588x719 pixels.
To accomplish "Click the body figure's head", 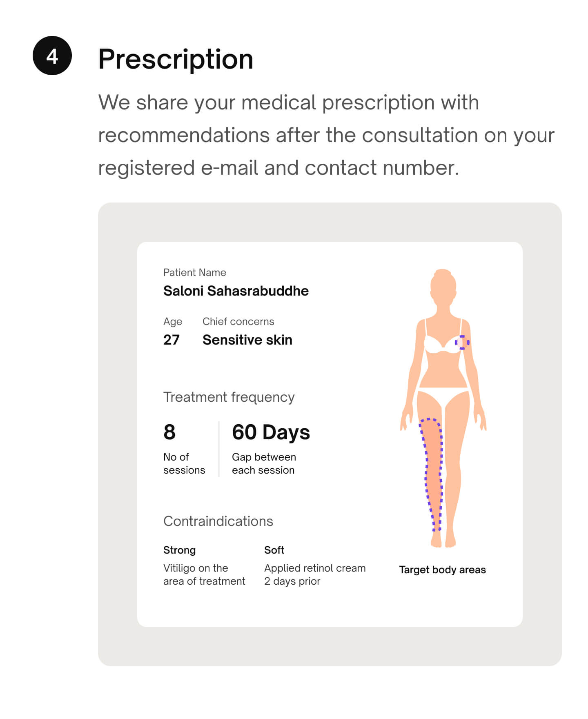I will click(443, 285).
